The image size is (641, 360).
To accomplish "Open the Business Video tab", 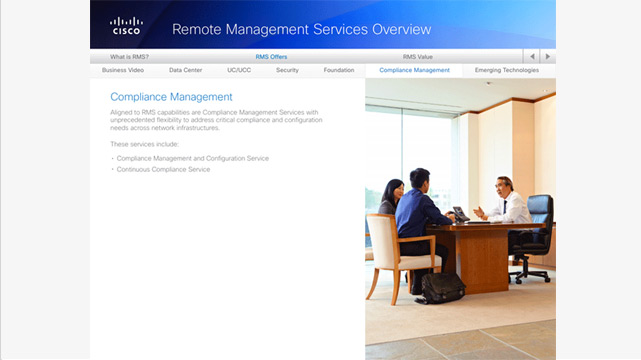I will point(123,70).
